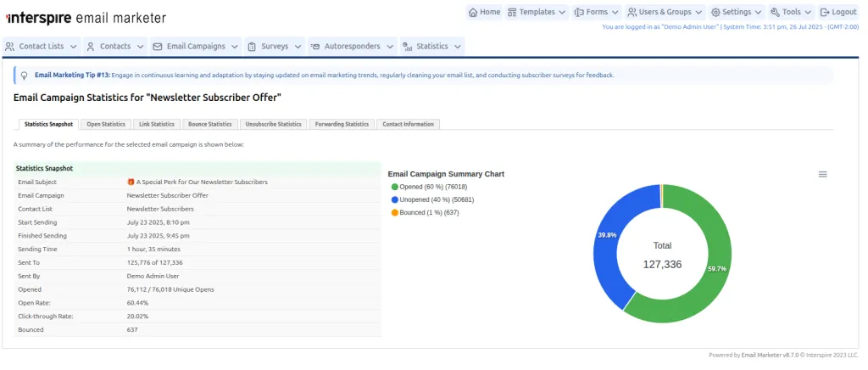This screenshot has width=868, height=370.
Task: Click the Surveys clipboard icon
Action: [252, 47]
